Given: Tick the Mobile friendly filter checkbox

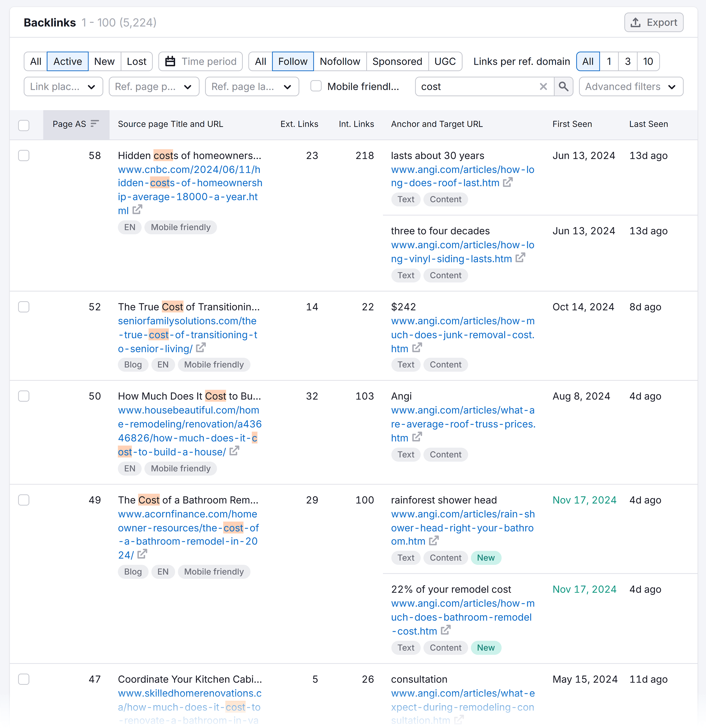Looking at the screenshot, I should tap(316, 86).
